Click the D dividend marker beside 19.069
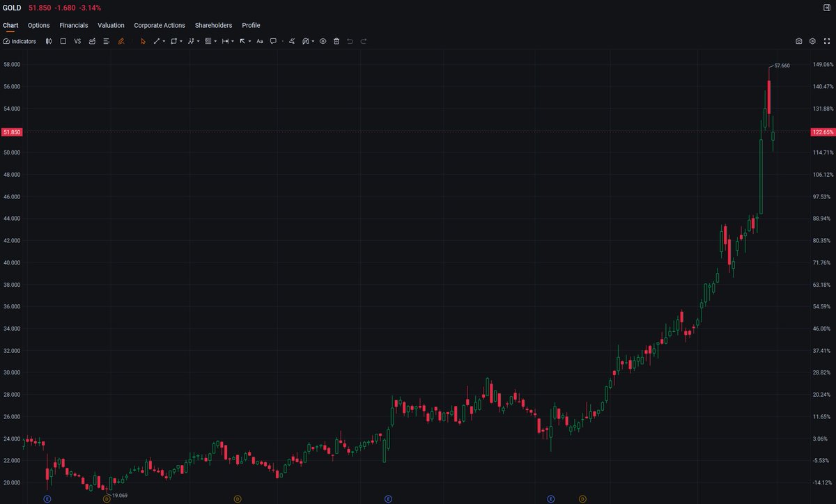The image size is (836, 504). coord(107,498)
